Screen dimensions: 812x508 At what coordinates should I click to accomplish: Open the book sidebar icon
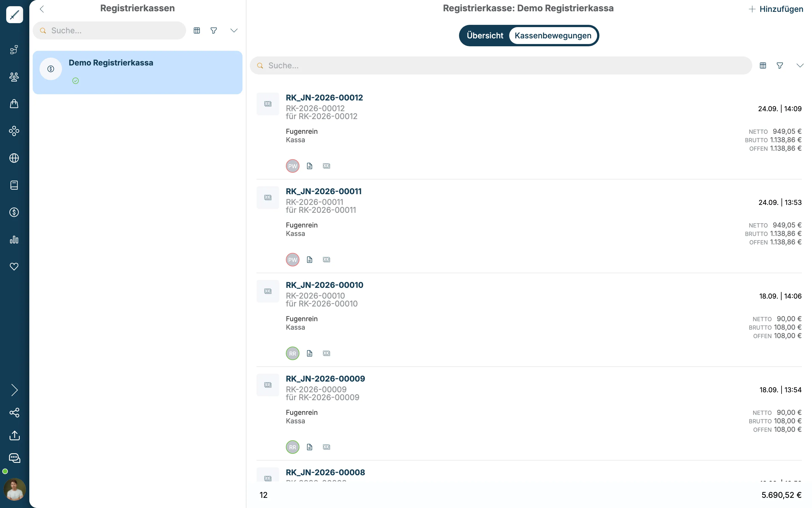pyautogui.click(x=14, y=185)
